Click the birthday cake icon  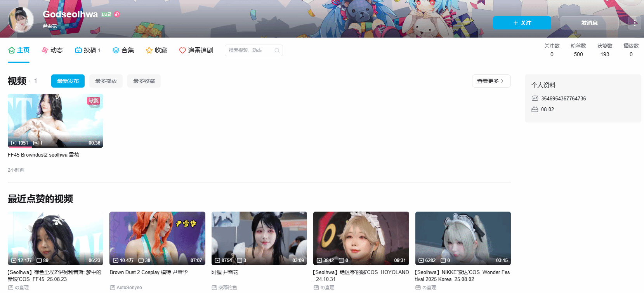[x=535, y=109]
